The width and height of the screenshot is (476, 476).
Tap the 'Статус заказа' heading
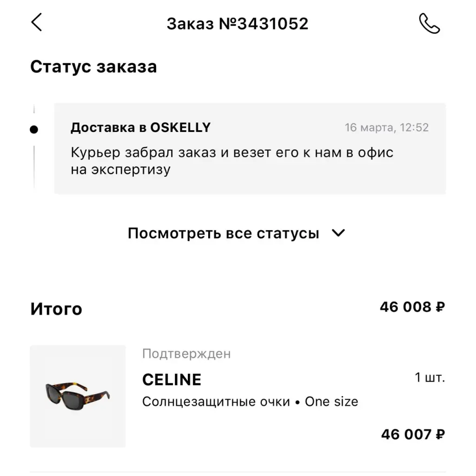[x=93, y=66]
